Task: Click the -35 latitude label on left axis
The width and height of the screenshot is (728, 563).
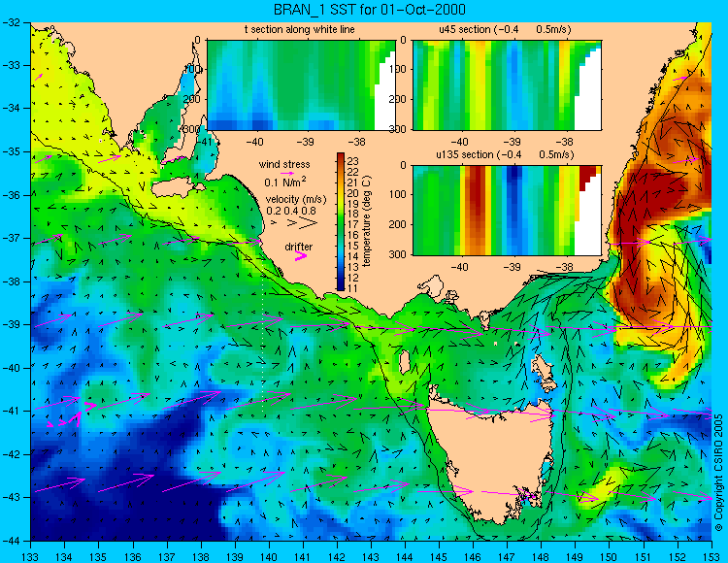Action: (x=11, y=151)
